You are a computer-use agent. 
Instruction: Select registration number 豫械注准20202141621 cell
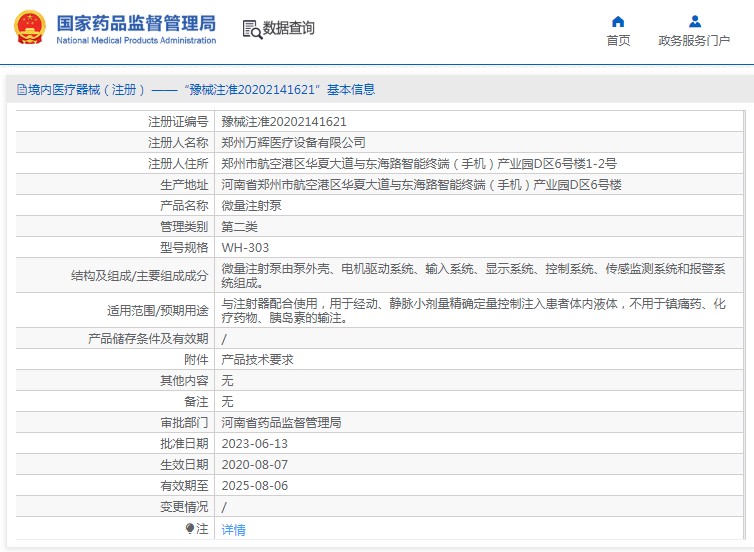click(284, 122)
